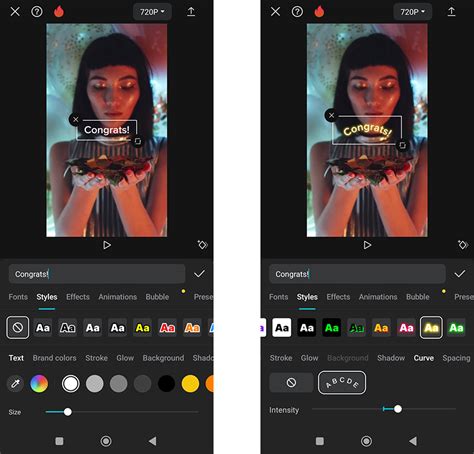The width and height of the screenshot is (474, 454).
Task: Confirm text with checkmark in left screen
Action: 199,274
